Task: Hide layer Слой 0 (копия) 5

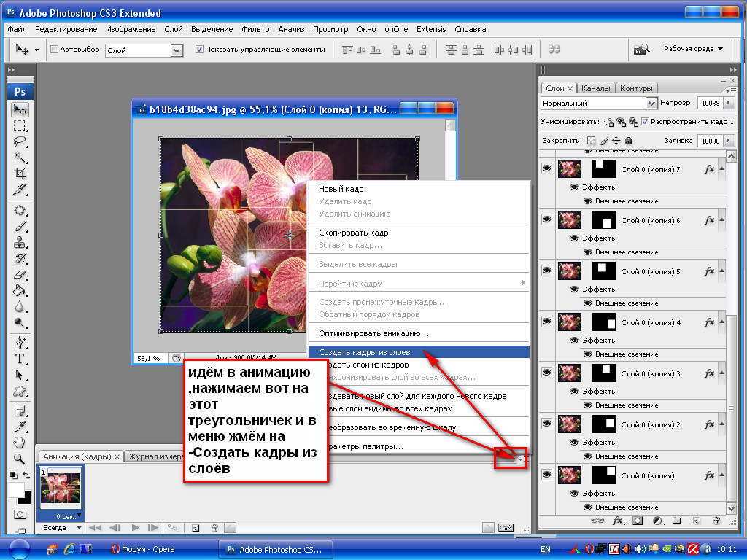Action: (x=546, y=270)
